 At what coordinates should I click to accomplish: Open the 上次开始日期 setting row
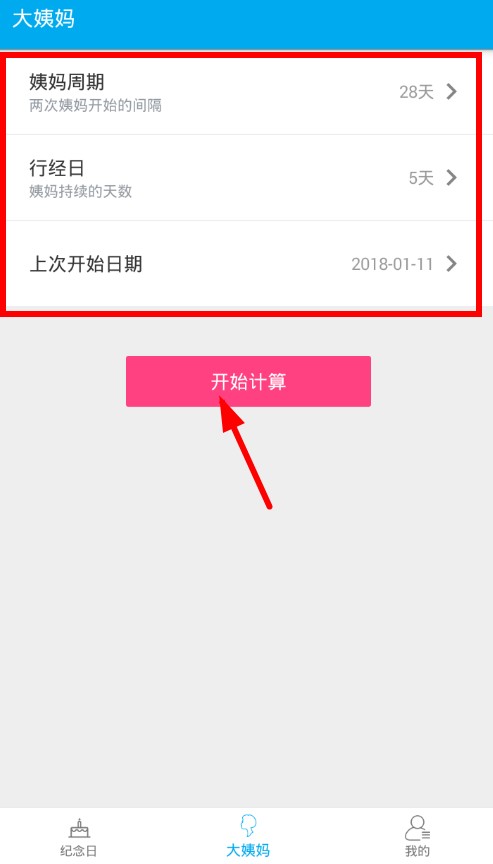click(x=241, y=264)
